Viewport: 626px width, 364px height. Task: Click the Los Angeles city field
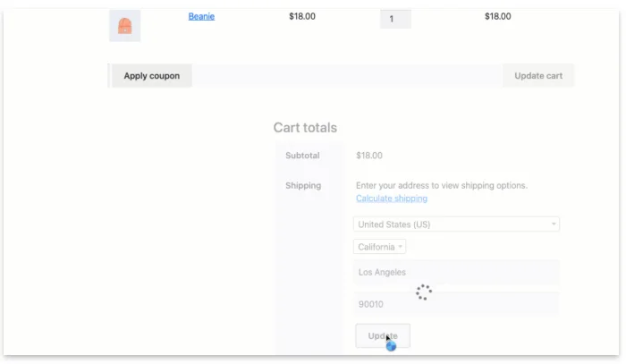click(456, 272)
